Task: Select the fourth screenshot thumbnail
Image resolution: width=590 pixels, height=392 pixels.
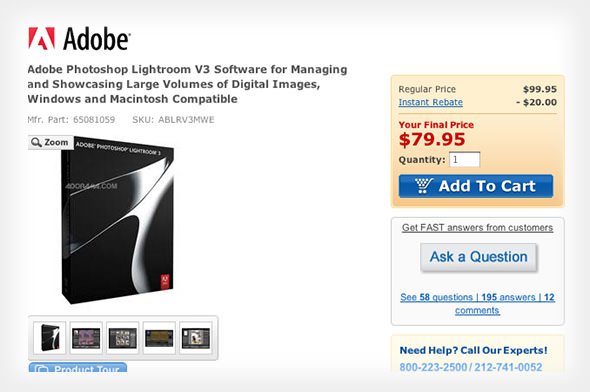Action: [159, 337]
